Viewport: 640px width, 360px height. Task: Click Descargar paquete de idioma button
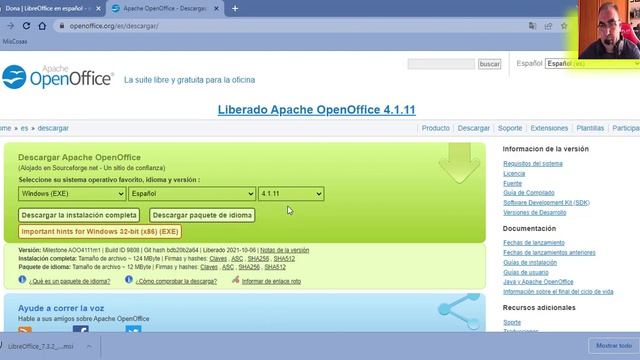(202, 215)
